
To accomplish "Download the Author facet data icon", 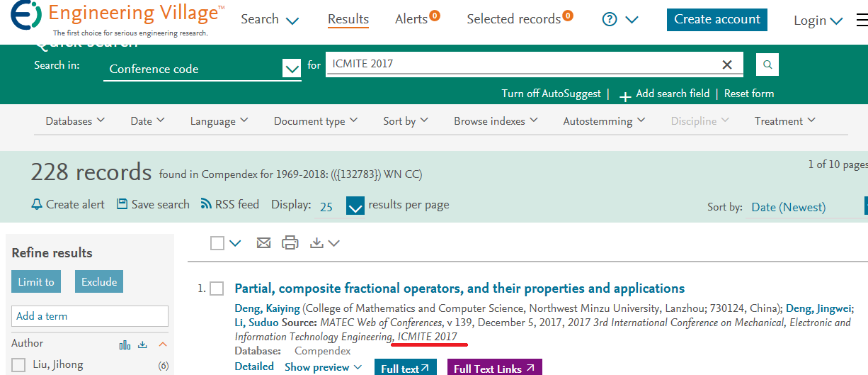I will 142,345.
